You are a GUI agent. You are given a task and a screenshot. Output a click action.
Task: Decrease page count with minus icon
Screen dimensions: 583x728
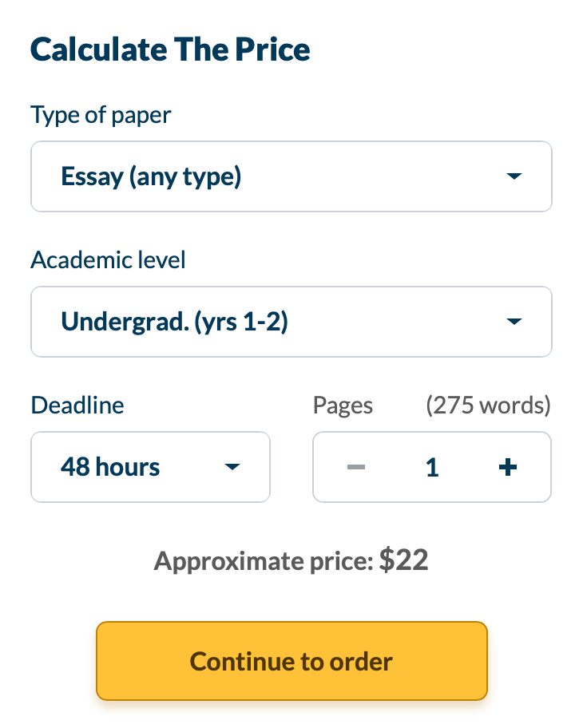(x=356, y=467)
